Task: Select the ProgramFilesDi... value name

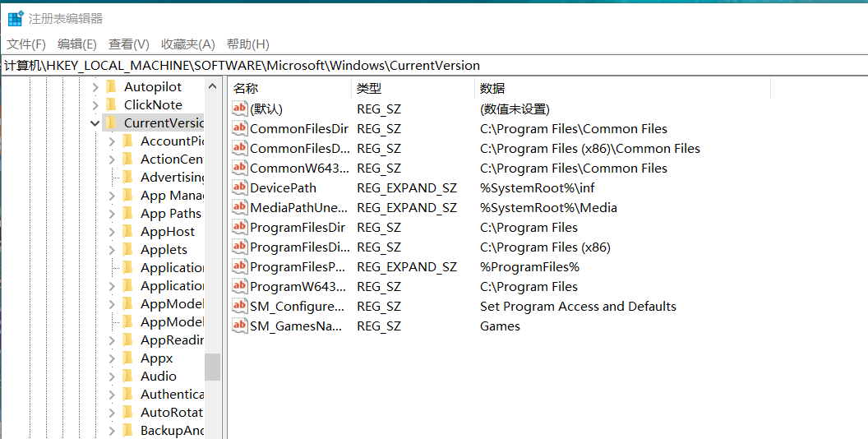Action: coord(299,247)
